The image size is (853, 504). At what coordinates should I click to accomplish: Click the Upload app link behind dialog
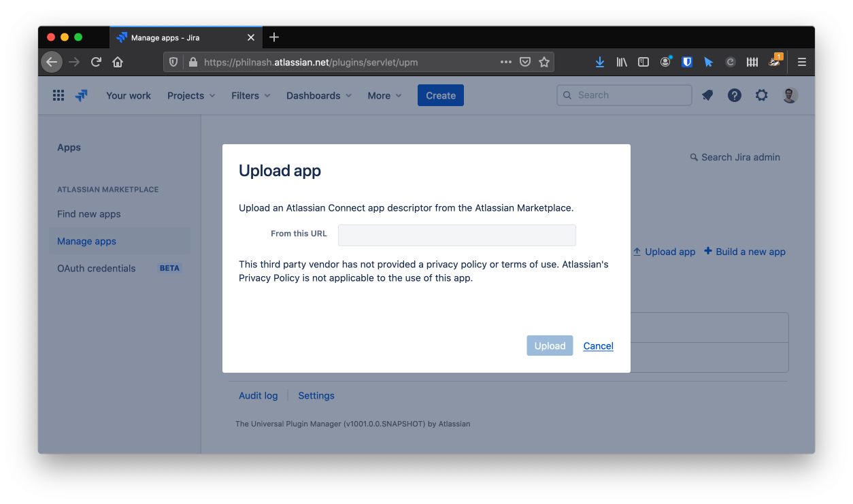664,252
